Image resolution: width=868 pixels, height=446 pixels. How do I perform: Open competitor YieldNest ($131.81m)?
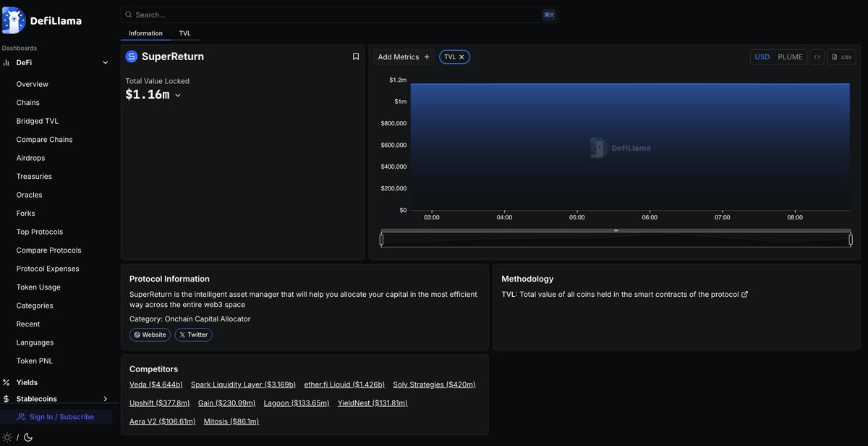click(373, 403)
